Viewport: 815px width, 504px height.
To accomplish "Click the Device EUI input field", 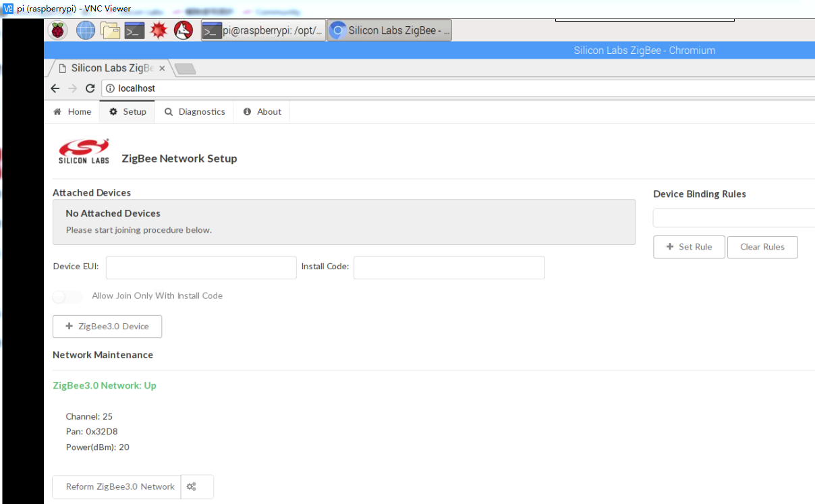I will pos(201,267).
